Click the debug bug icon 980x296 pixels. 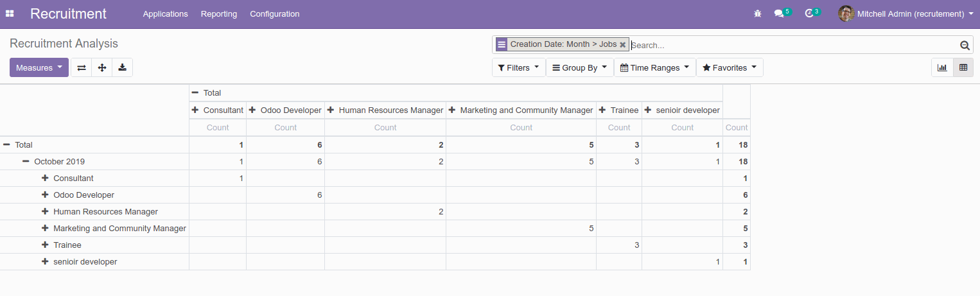point(758,13)
